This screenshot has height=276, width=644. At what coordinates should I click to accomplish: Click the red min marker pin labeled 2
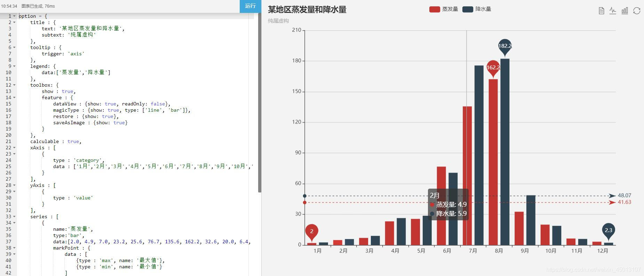point(312,232)
